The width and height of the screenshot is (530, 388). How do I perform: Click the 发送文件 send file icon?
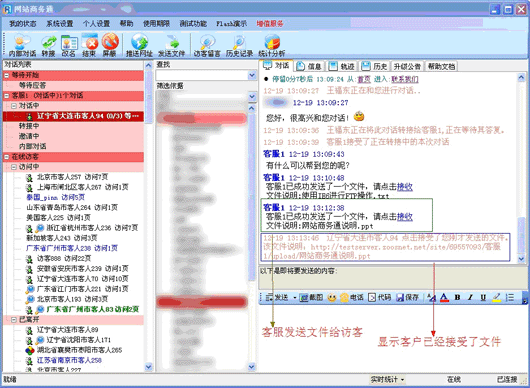coord(172,45)
